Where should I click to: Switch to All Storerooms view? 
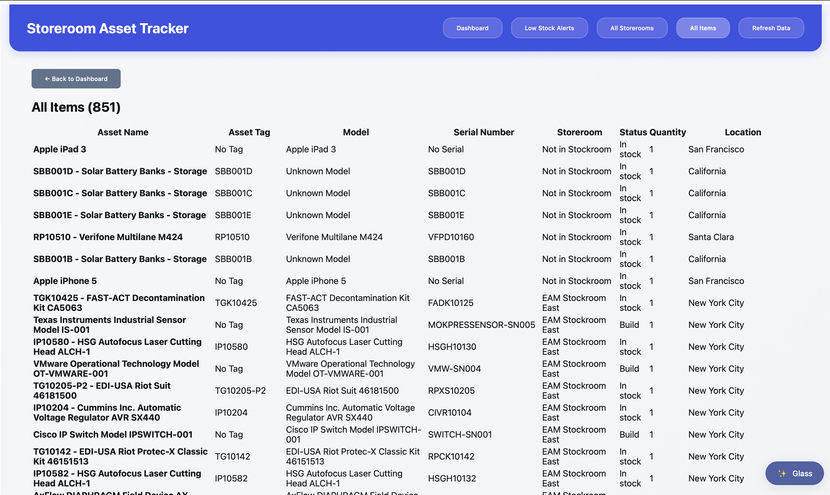[x=632, y=28]
